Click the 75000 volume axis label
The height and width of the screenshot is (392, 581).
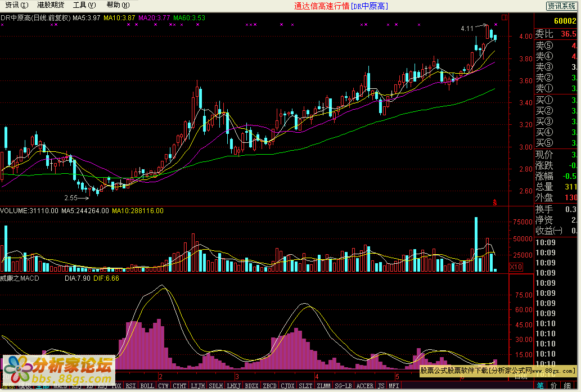click(x=523, y=222)
